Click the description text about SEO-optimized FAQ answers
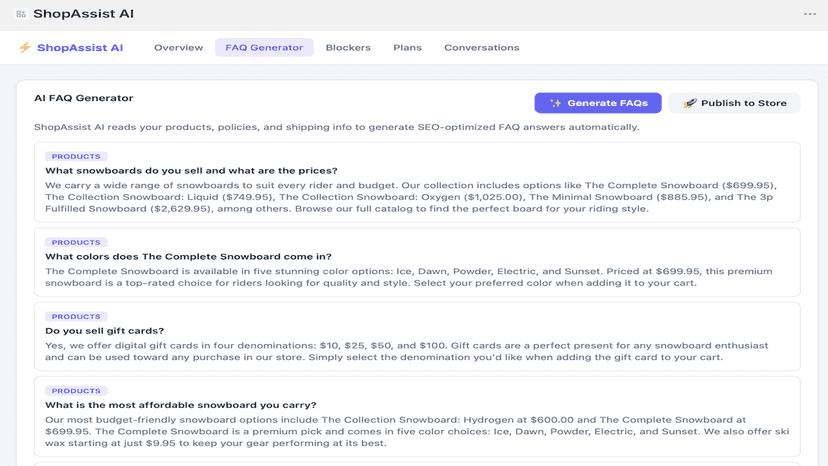Screen dimensions: 828x466 [336, 127]
